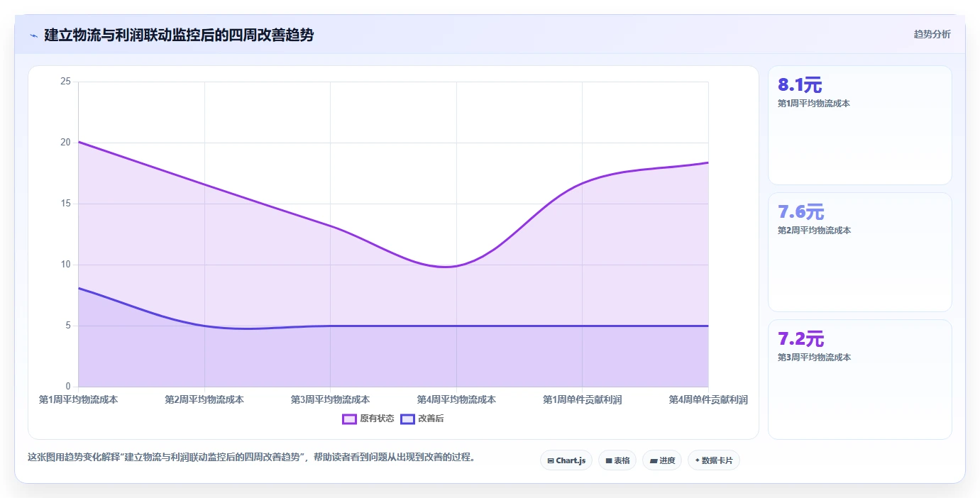Screen dimensions: 980x498
Task: Click x-axis label 第1周单件贡献利润
Action: pos(583,400)
